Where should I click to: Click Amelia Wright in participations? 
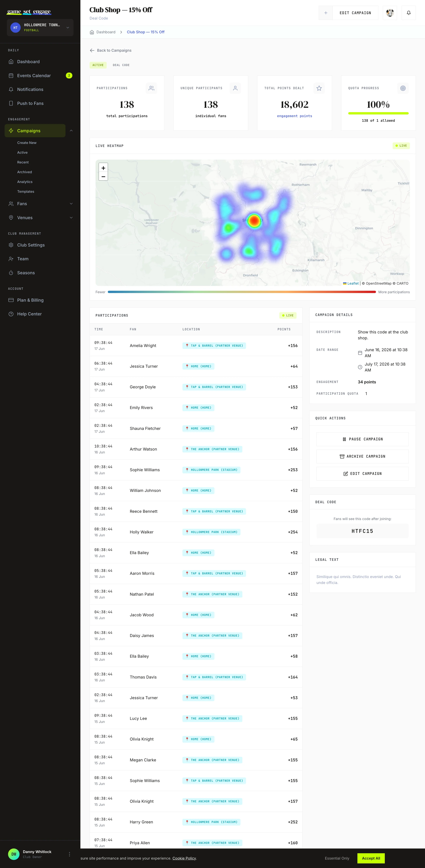pyautogui.click(x=143, y=346)
